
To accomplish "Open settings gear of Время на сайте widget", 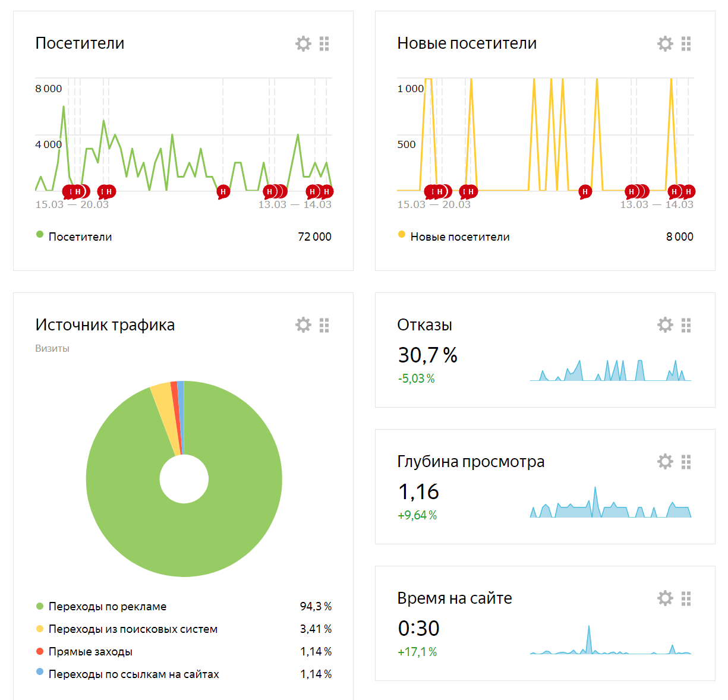I will (x=665, y=598).
